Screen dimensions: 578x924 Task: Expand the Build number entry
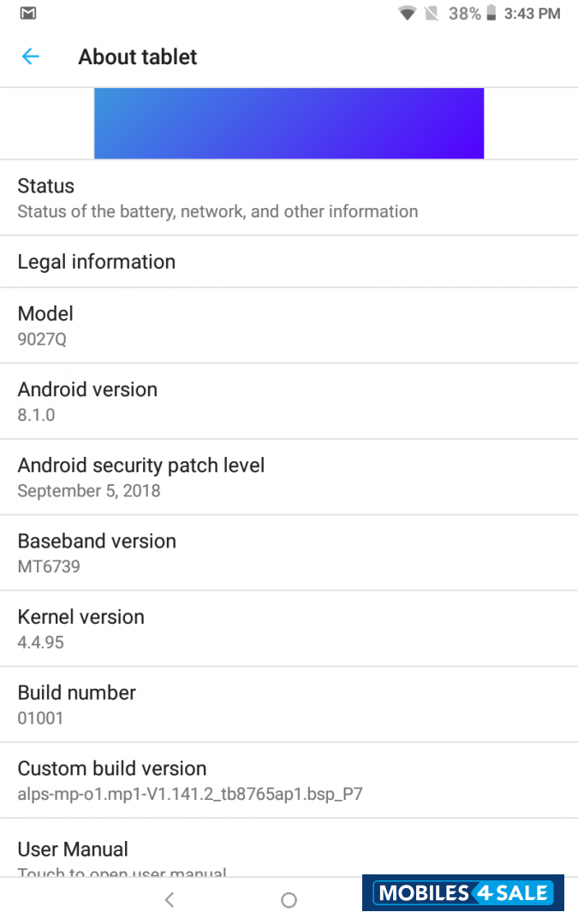point(289,703)
